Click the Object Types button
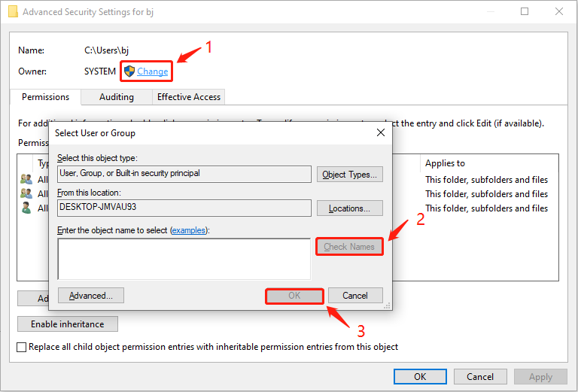The image size is (578, 392). pos(349,175)
